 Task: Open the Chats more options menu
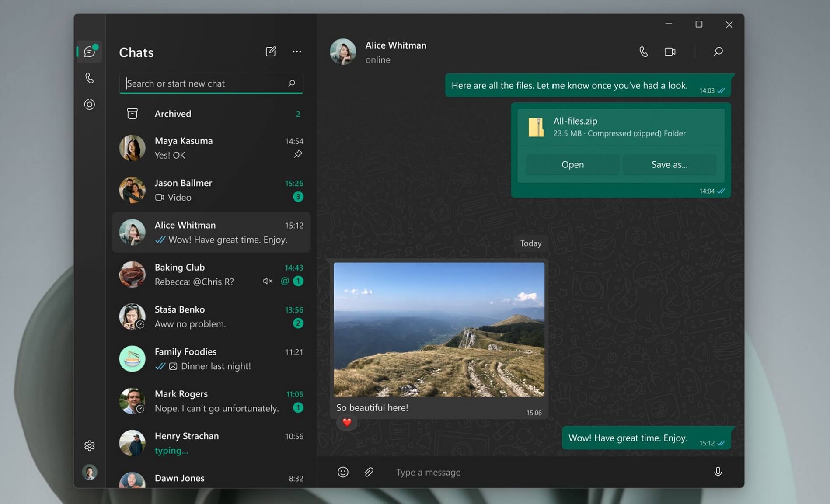pyautogui.click(x=297, y=52)
